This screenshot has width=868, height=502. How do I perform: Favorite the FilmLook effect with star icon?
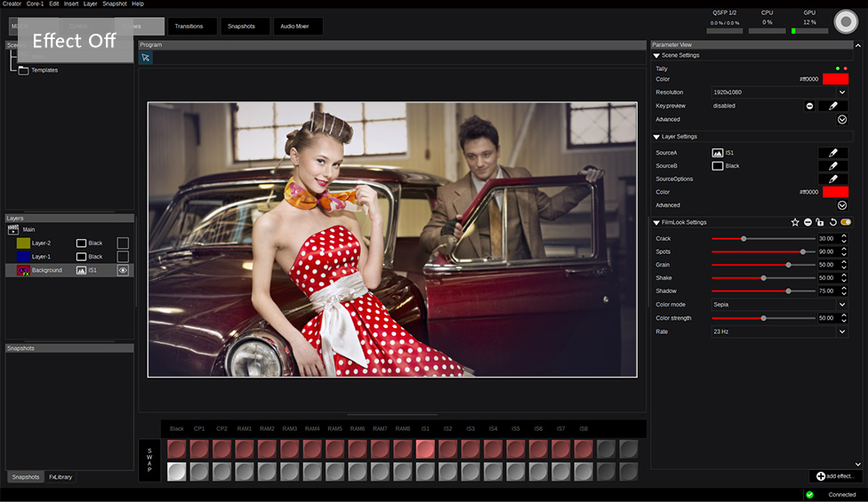pyautogui.click(x=795, y=222)
